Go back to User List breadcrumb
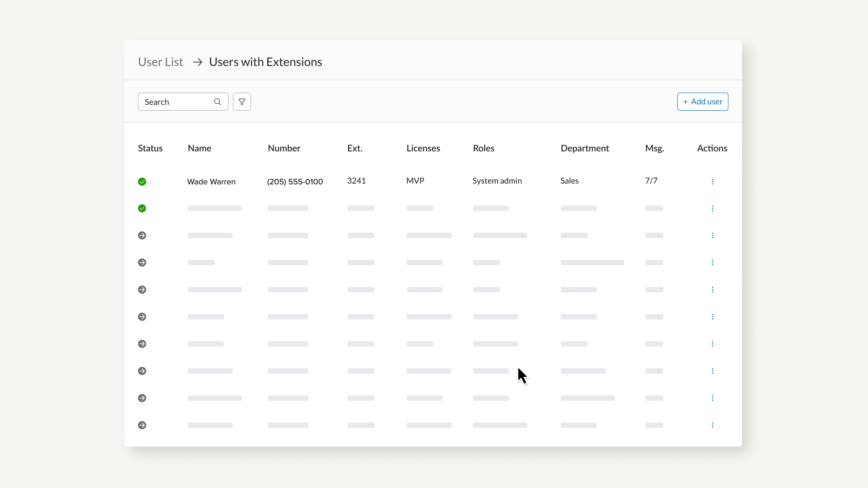 pyautogui.click(x=160, y=62)
